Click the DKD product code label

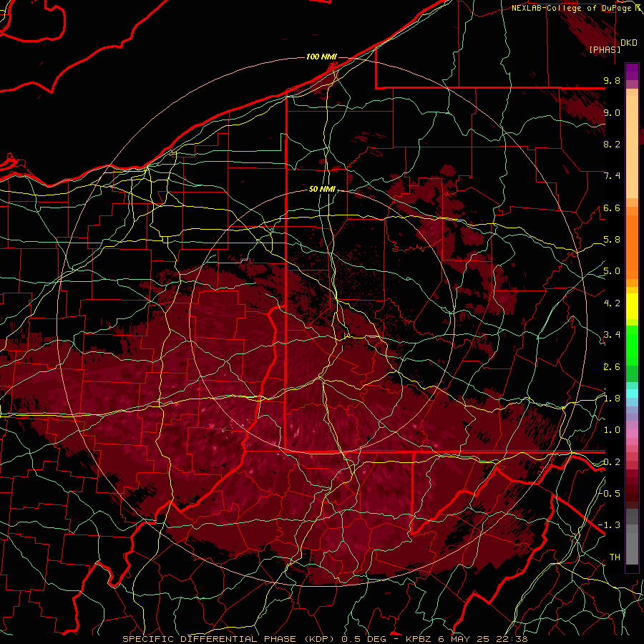tap(628, 43)
